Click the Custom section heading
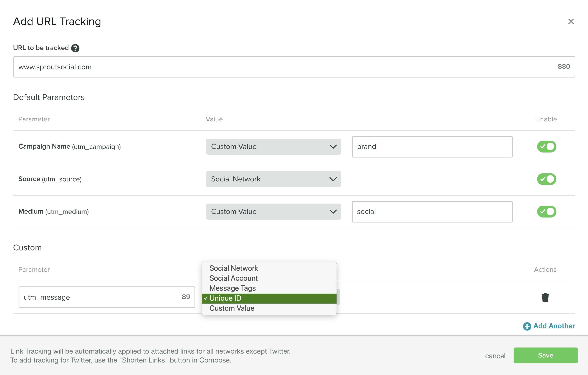 coord(27,247)
